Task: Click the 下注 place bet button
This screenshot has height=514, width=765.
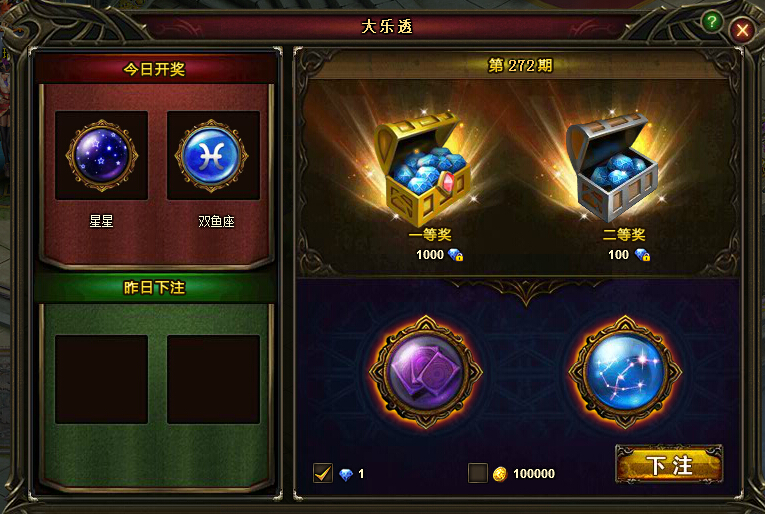Action: (669, 465)
